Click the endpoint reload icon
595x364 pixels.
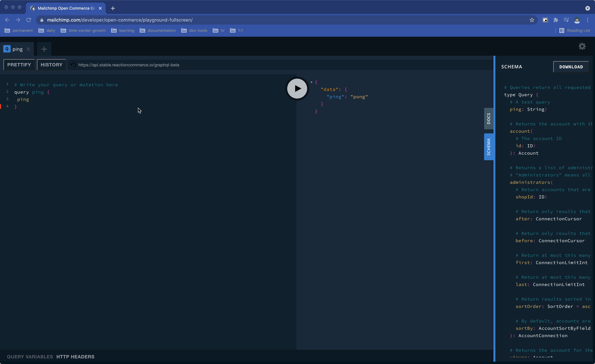click(x=73, y=65)
